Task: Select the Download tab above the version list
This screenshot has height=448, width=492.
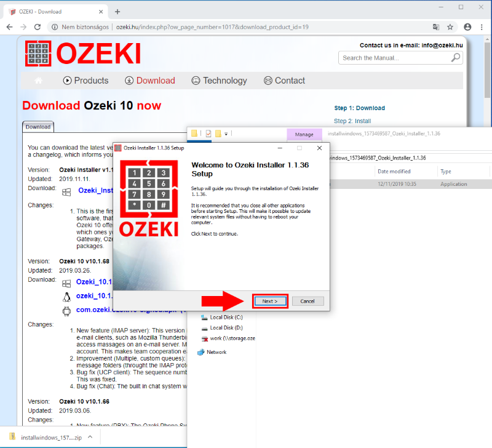Action: [x=38, y=127]
